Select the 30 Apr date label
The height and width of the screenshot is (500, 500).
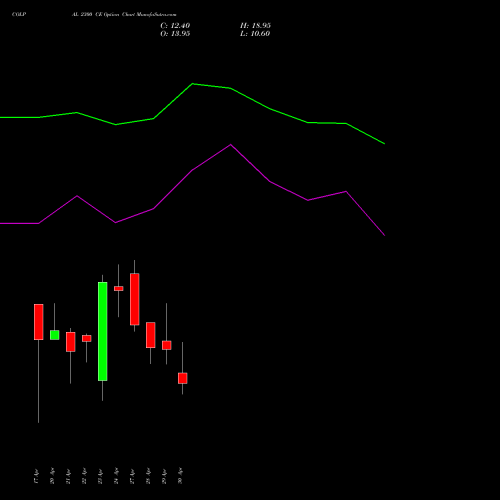pos(180,476)
